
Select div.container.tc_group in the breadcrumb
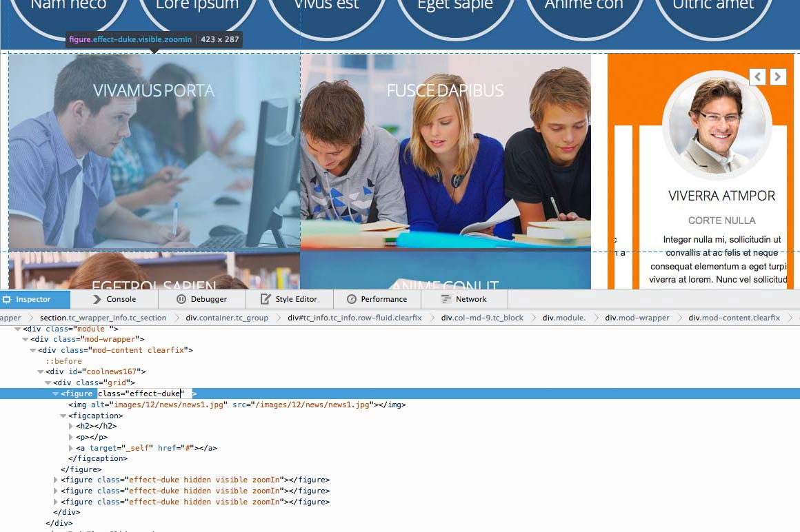227,318
